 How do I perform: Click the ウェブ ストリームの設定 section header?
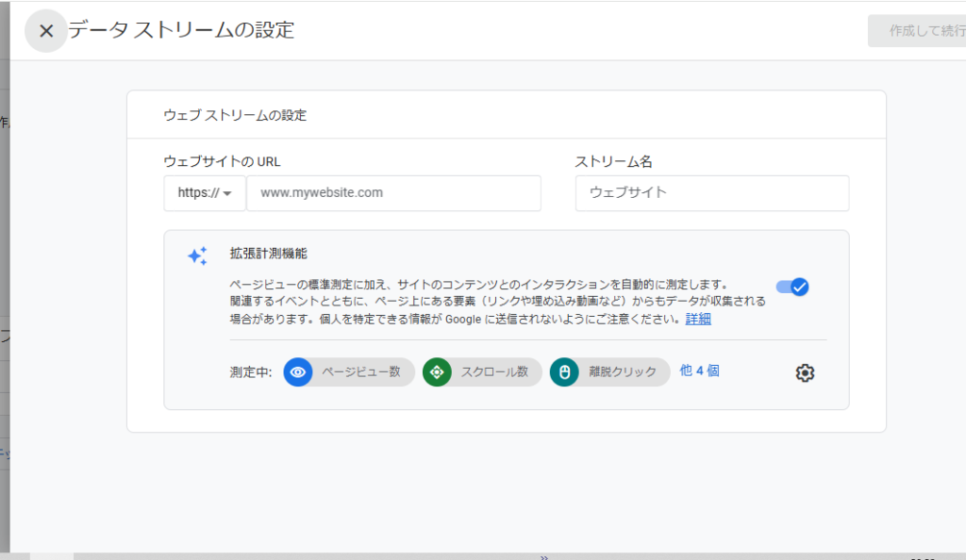point(235,116)
